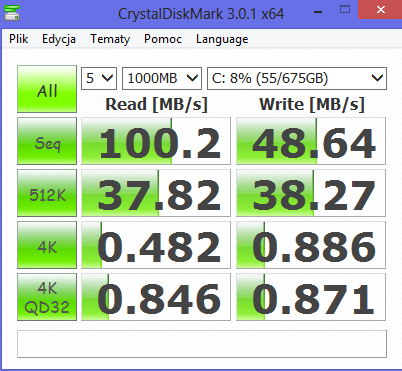Click the 4K read result 0.482
Screen dimensions: 402x371
(x=156, y=245)
